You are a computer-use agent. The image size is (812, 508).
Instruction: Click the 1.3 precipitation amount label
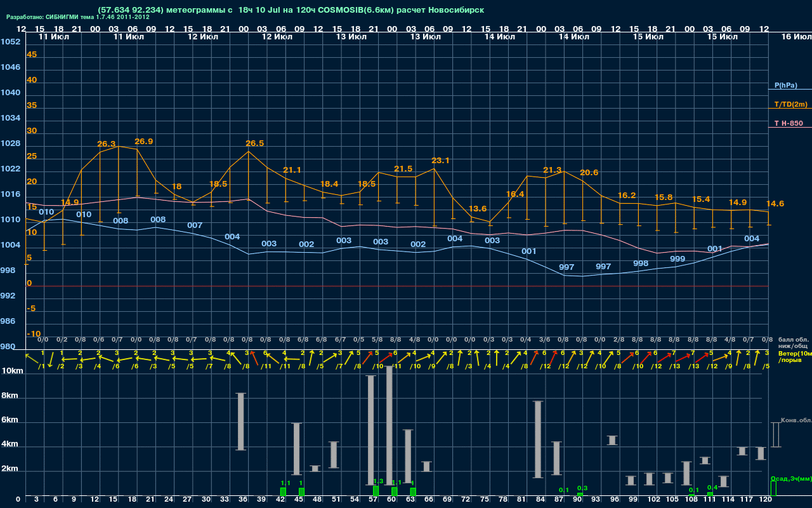[378, 481]
